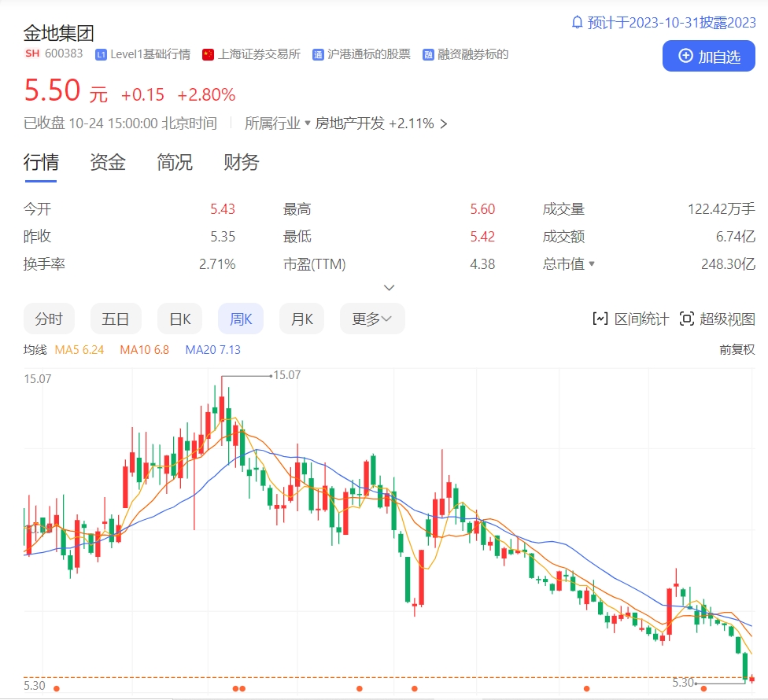The image size is (768, 700).
Task: Click the 最高 value 5.60
Action: (483, 209)
